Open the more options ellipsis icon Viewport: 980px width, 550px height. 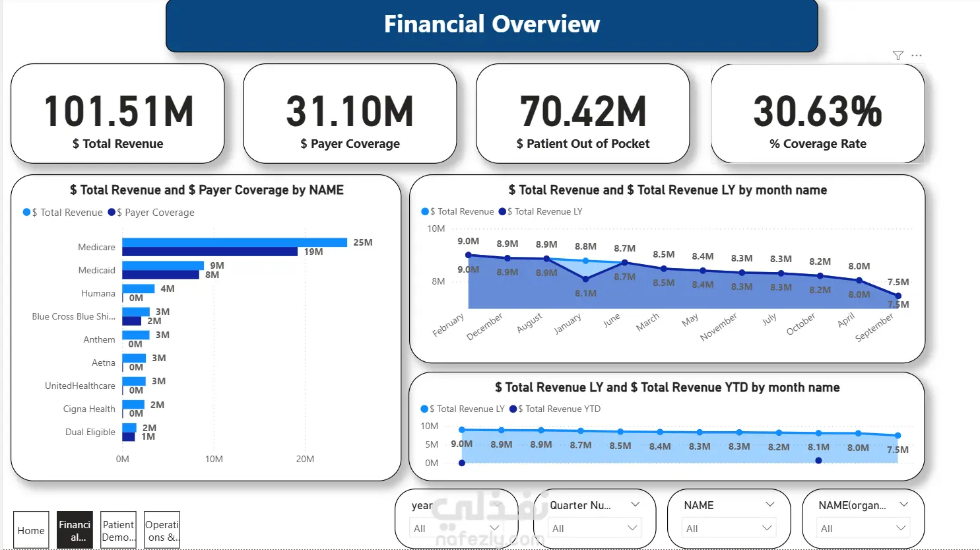tap(917, 55)
